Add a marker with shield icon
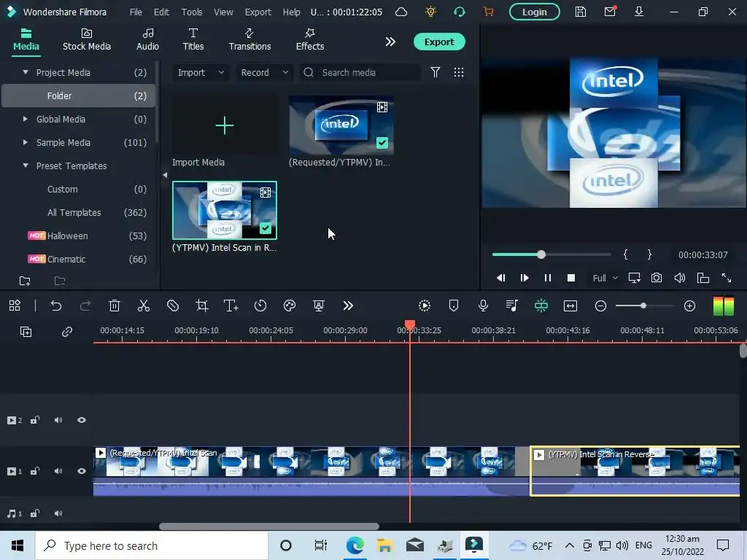The image size is (747, 560). pyautogui.click(x=454, y=306)
